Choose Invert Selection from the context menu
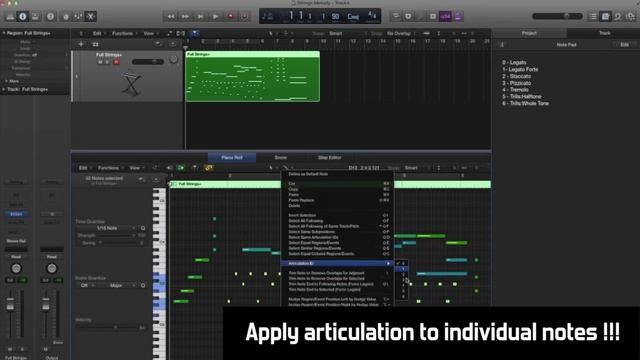Screen dimensions: 640x360 click(x=337, y=215)
